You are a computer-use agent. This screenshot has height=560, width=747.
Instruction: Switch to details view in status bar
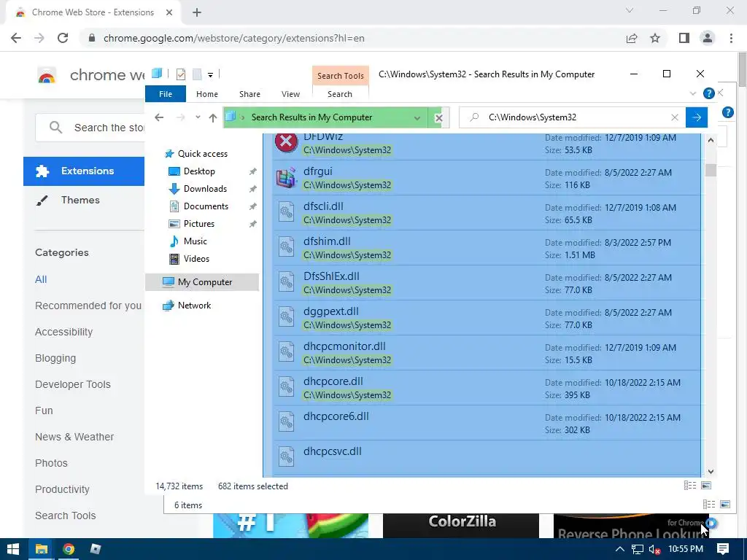point(690,486)
